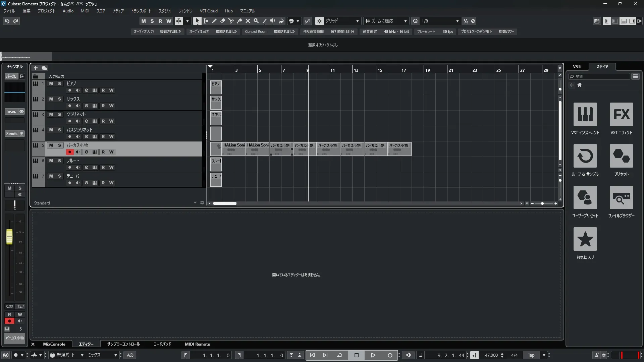Open the Loops & Samples tile

coord(585,156)
